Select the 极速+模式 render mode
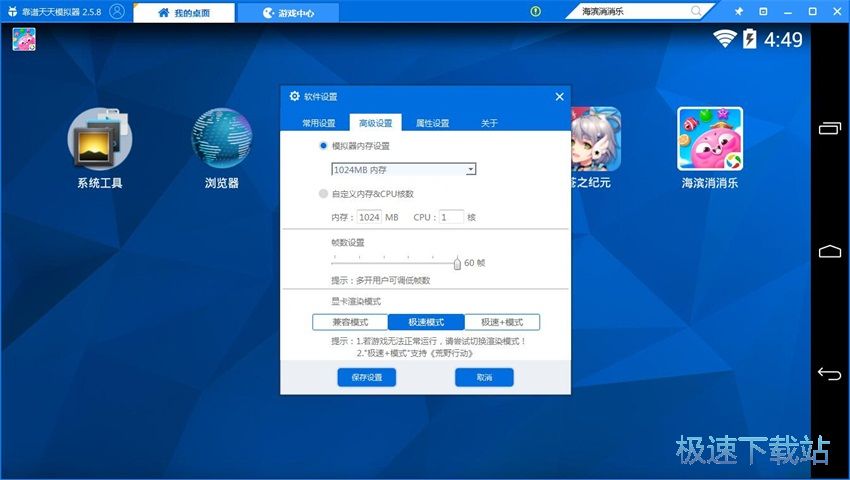This screenshot has width=850, height=480. pos(502,322)
